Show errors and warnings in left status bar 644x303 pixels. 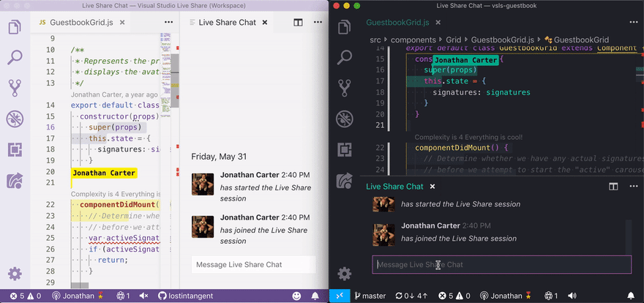point(26,296)
